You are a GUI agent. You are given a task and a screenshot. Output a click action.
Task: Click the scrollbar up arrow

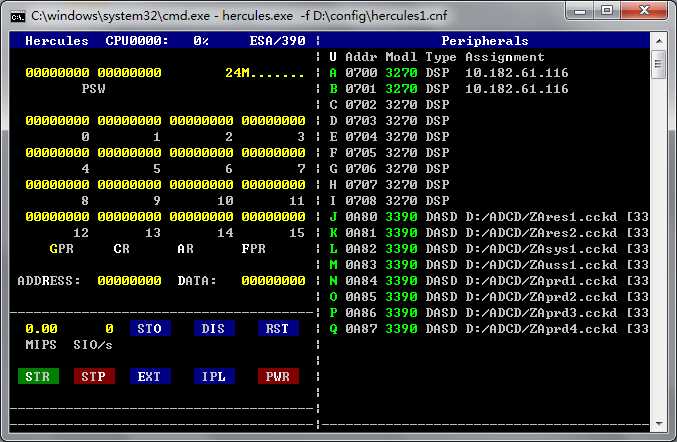(658, 41)
